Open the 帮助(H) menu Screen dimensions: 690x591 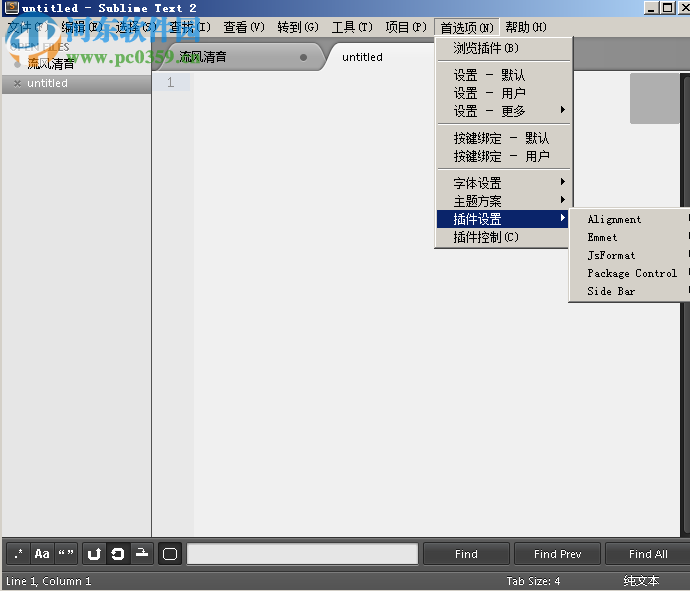tap(526, 27)
